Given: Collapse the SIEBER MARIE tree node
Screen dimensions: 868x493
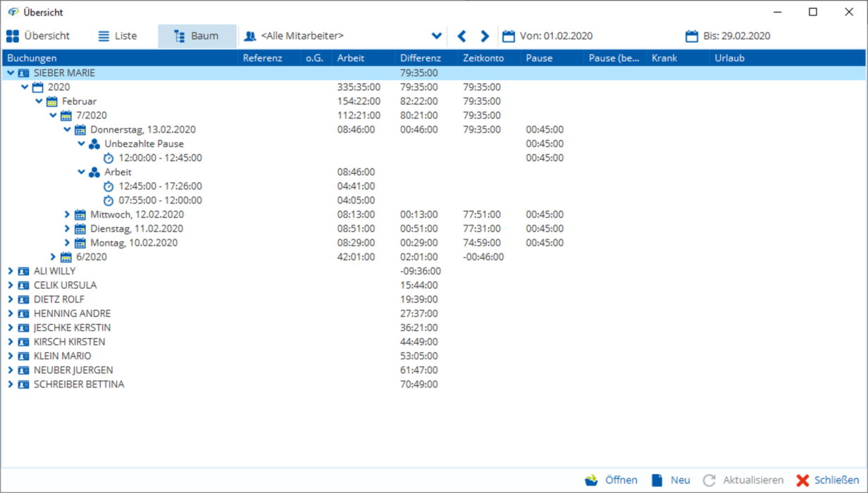Looking at the screenshot, I should [x=11, y=73].
